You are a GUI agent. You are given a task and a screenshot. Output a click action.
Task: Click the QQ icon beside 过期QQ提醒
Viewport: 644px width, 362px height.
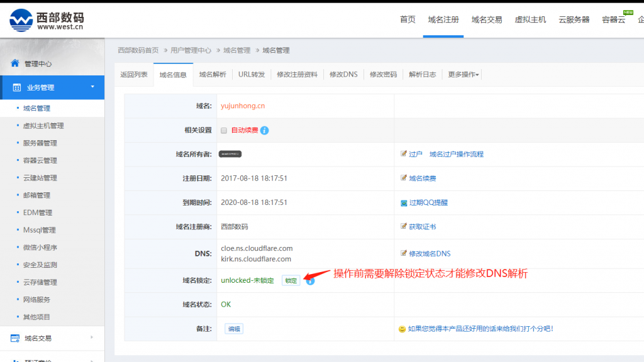(404, 203)
